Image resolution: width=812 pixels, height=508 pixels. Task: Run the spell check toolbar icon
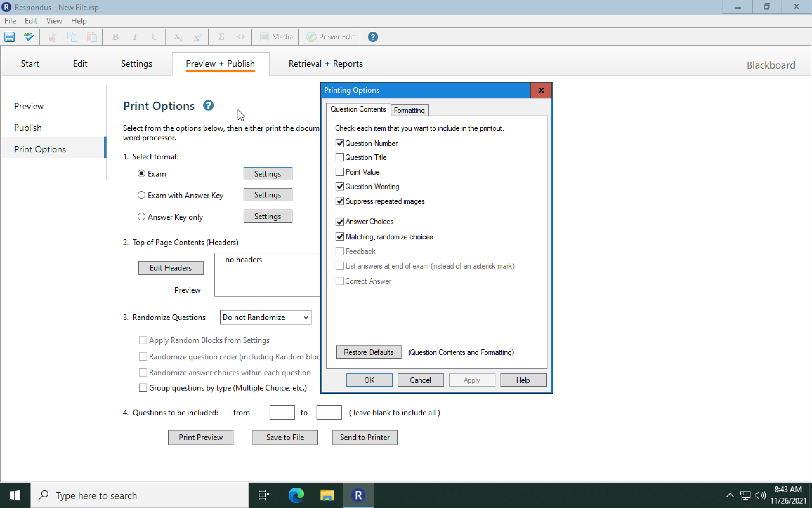(29, 37)
